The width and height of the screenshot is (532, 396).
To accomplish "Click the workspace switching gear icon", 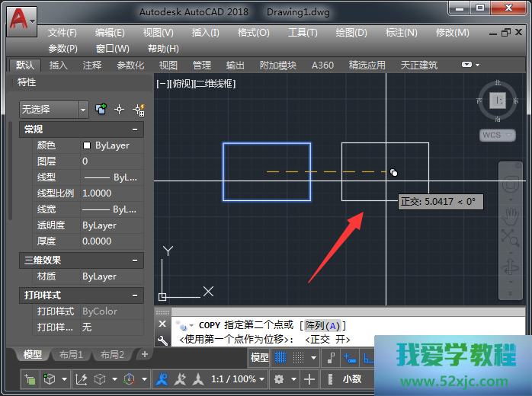I will coord(280,379).
